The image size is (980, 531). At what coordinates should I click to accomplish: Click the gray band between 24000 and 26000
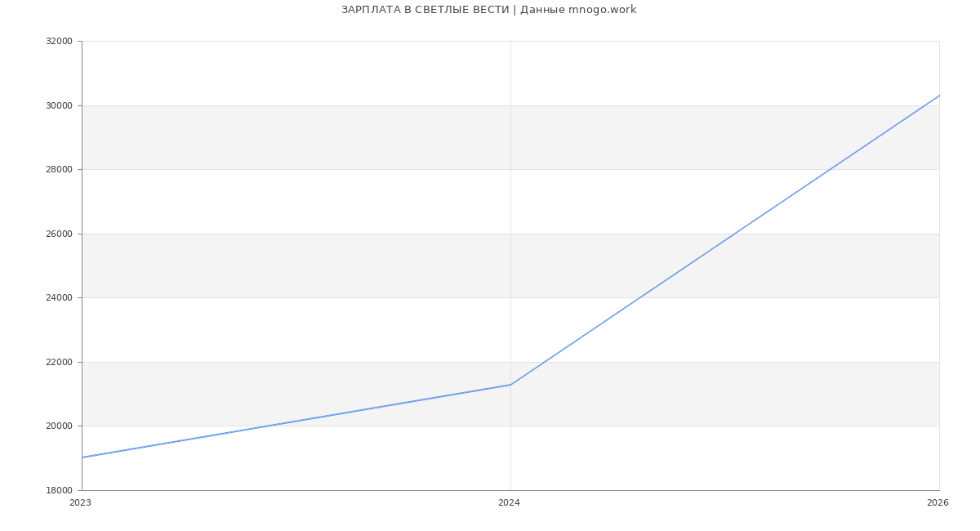327,265
